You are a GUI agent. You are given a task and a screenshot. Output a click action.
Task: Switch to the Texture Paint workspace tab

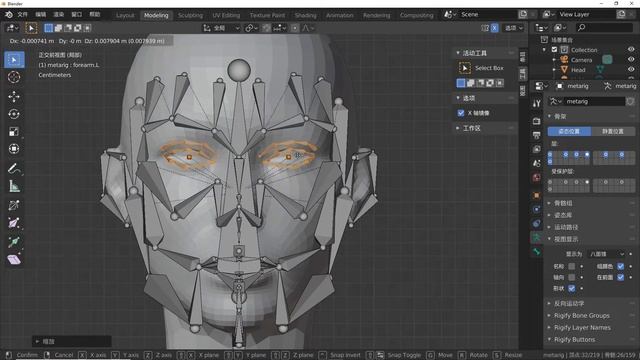(x=267, y=15)
